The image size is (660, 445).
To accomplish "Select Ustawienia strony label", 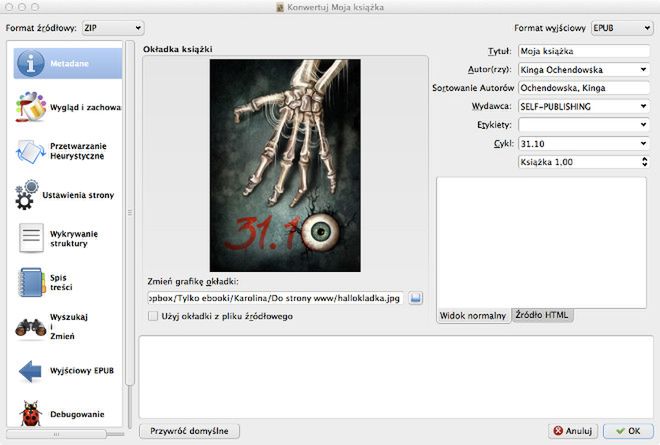I will (78, 195).
